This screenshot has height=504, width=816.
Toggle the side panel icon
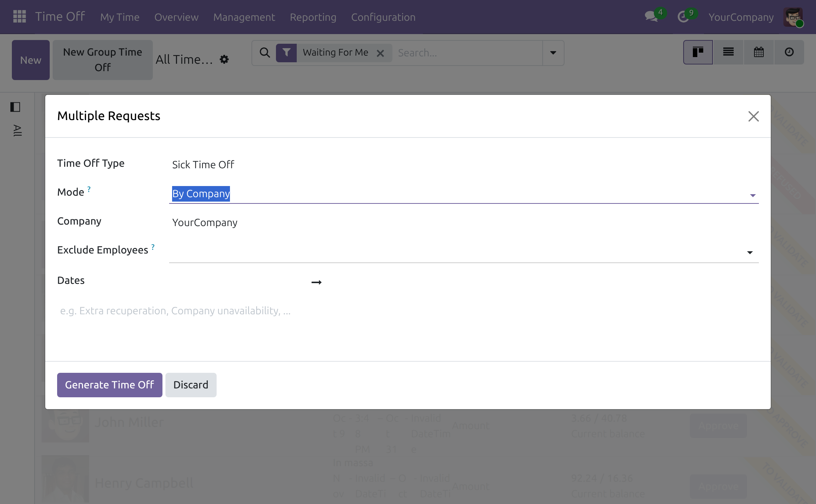tap(15, 107)
